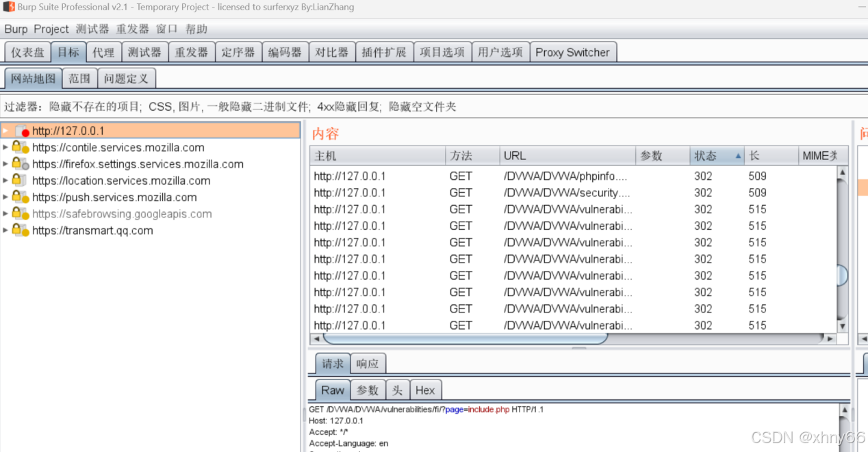Expand the contile.services.mozilla.com node
Viewport: 868px width, 452px height.
pos(5,147)
